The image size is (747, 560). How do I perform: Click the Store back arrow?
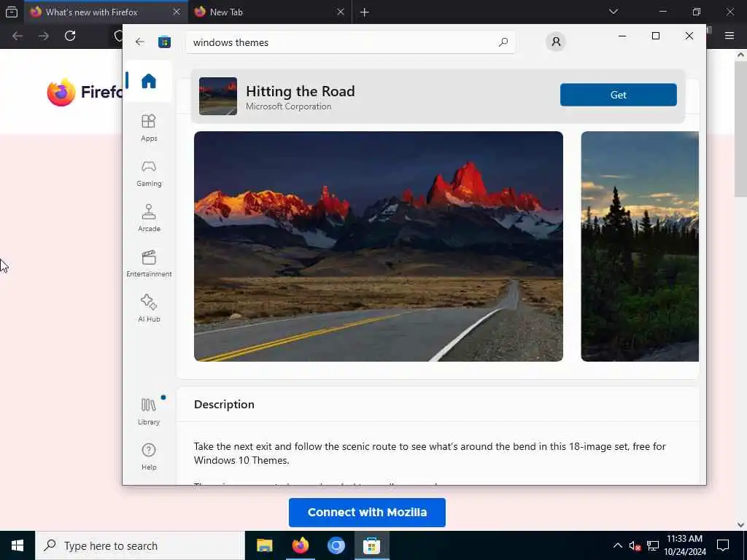(139, 42)
